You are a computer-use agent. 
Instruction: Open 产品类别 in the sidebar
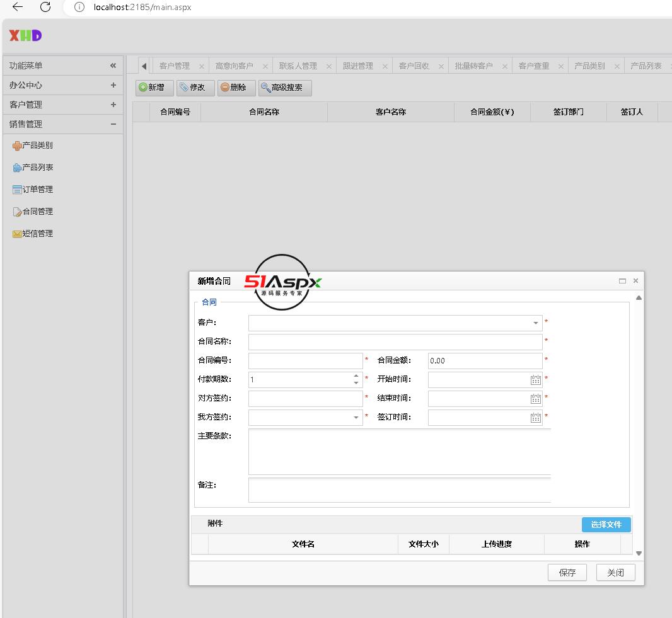37,146
